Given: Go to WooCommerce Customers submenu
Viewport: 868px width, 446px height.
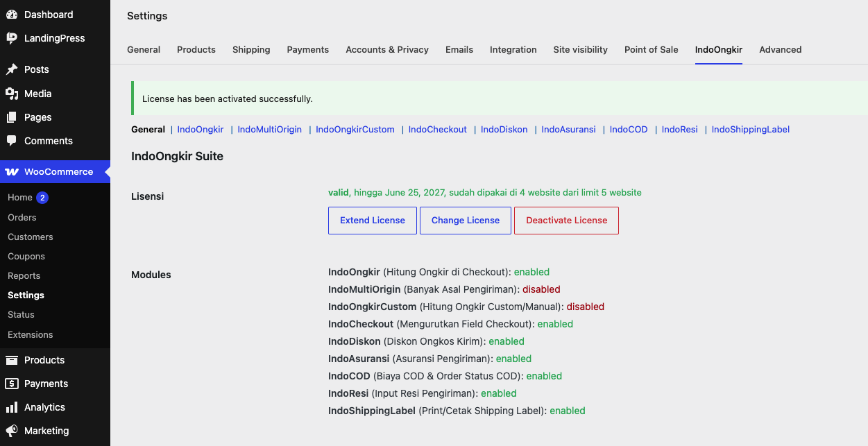Looking at the screenshot, I should (x=31, y=237).
